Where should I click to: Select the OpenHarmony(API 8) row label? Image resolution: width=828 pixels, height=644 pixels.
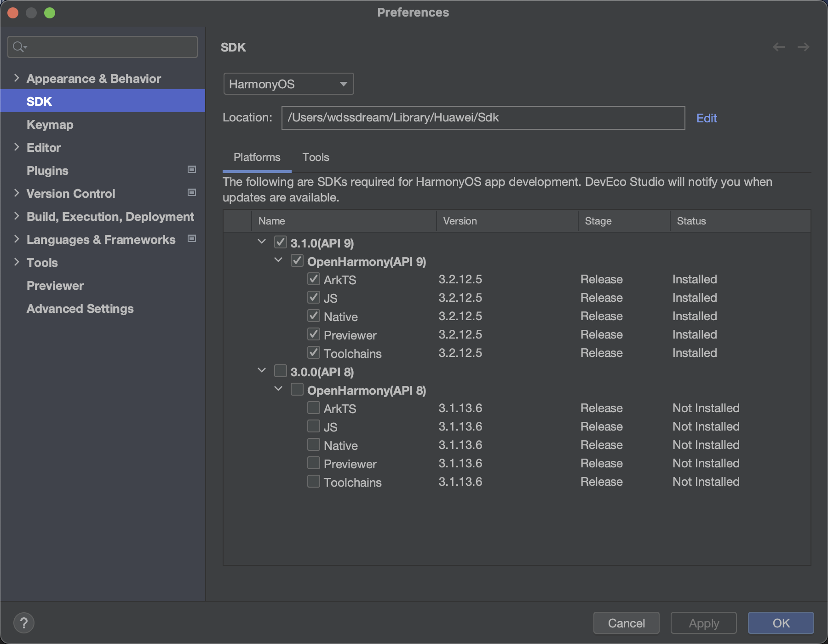[367, 390]
